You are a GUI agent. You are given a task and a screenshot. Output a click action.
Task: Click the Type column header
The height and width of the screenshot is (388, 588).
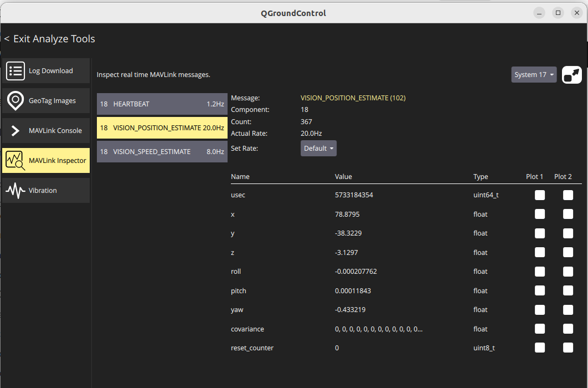pyautogui.click(x=481, y=176)
